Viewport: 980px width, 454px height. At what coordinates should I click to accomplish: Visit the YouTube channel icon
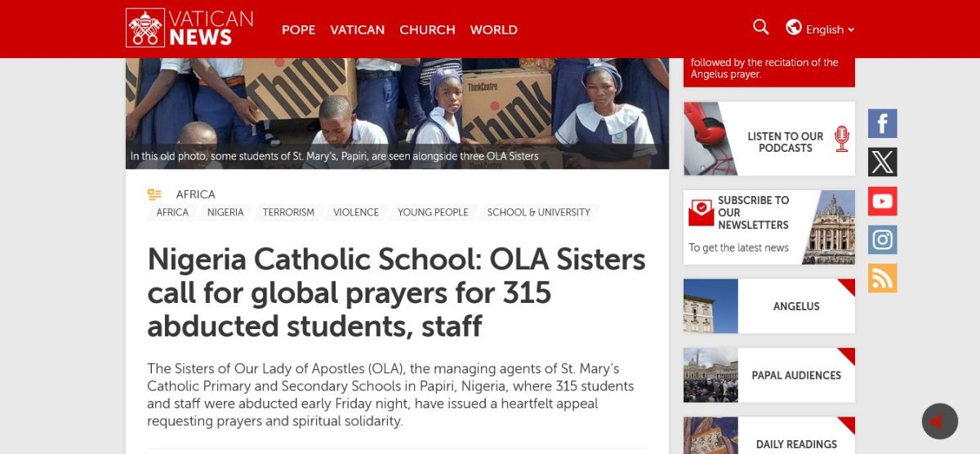pyautogui.click(x=883, y=201)
